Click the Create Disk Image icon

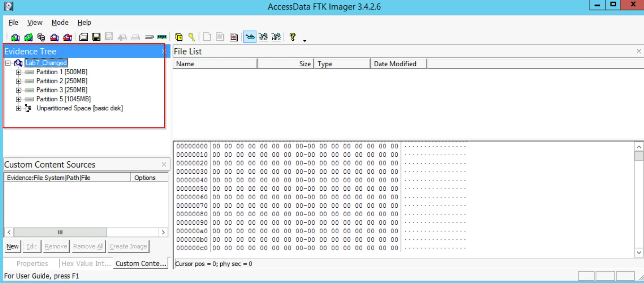point(83,37)
